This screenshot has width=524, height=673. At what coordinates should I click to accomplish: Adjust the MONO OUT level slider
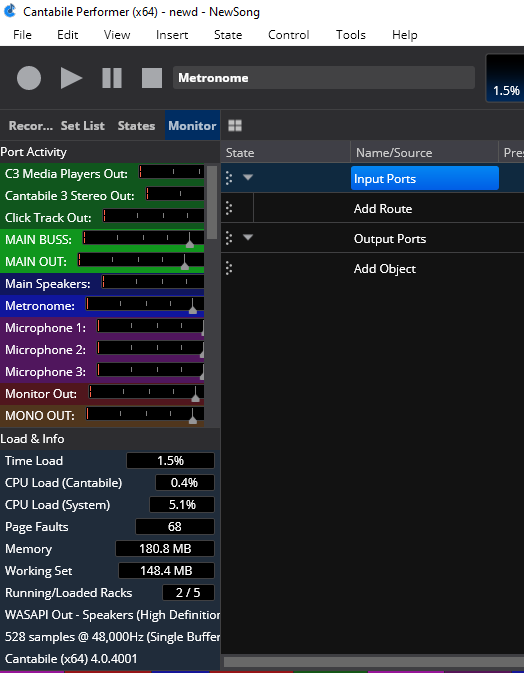(193, 419)
